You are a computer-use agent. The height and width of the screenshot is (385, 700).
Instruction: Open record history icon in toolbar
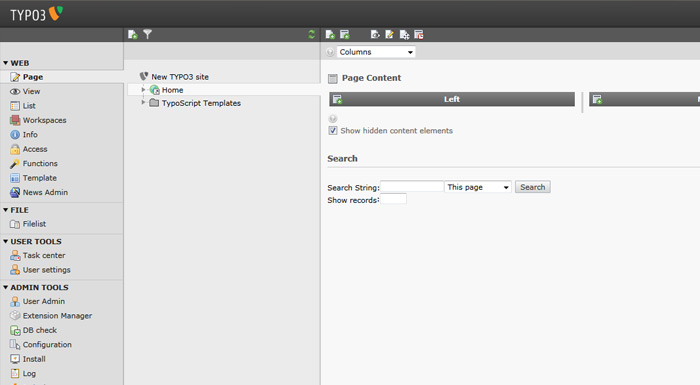tap(419, 34)
